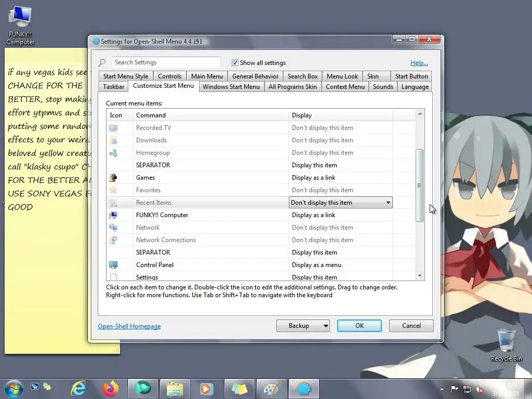The image size is (532, 399).
Task: Visit the Open-Shell Homepage link
Action: coord(129,326)
